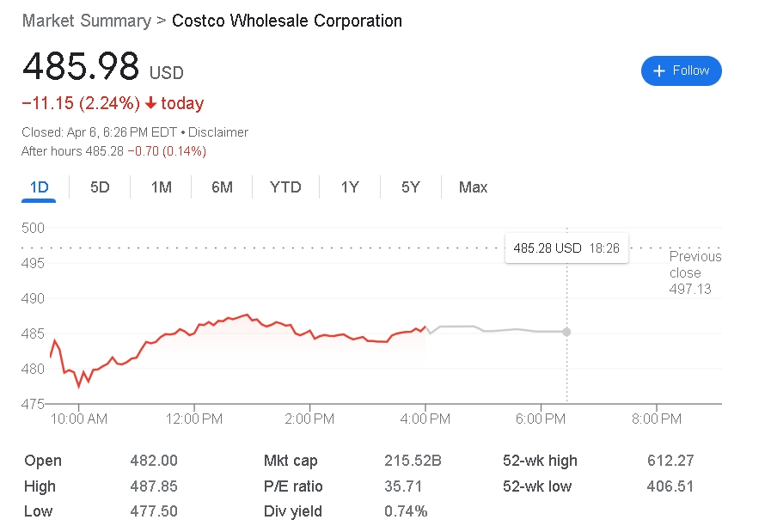Image resolution: width=771 pixels, height=532 pixels.
Task: Click the 52-wk high label
Action: coord(540,461)
